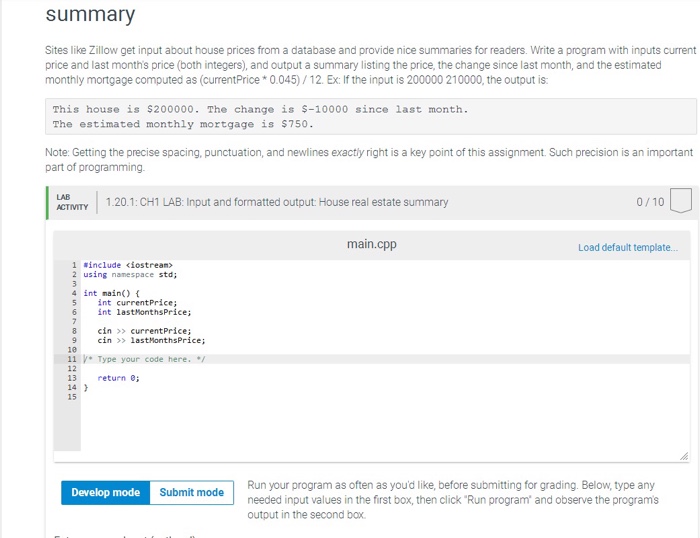Click the example output 'This house is $200000' line
Viewport: 700px width, 538px height.
(260, 109)
